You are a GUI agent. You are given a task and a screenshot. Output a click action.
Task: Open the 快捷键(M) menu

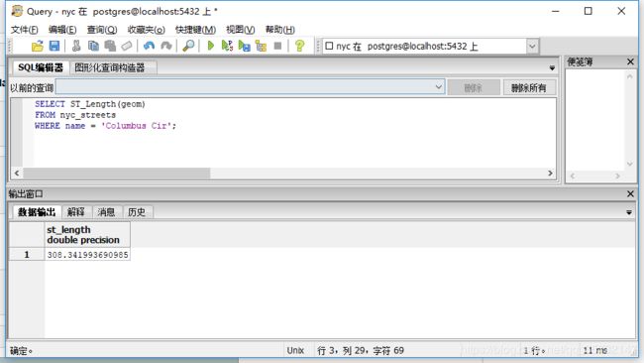click(195, 30)
